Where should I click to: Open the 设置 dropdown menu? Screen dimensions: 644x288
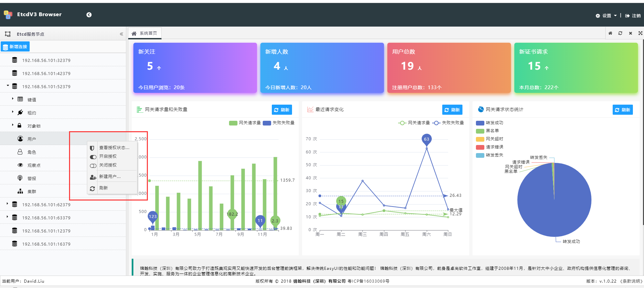606,16
